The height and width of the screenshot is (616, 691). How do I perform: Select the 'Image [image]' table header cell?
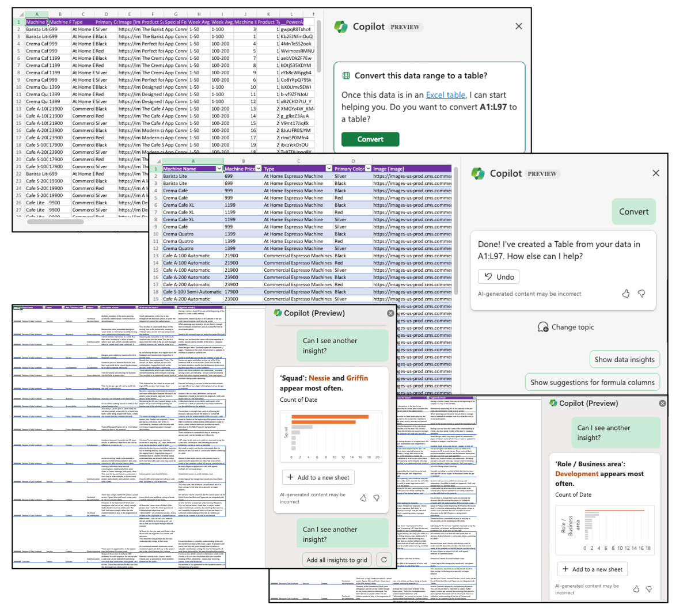(x=412, y=169)
